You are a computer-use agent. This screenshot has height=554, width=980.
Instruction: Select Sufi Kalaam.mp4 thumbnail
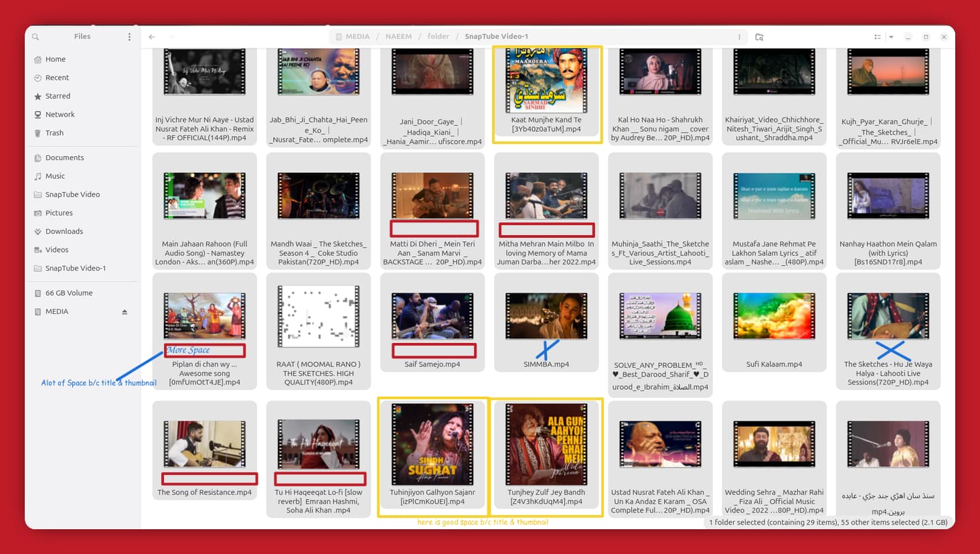tap(774, 316)
